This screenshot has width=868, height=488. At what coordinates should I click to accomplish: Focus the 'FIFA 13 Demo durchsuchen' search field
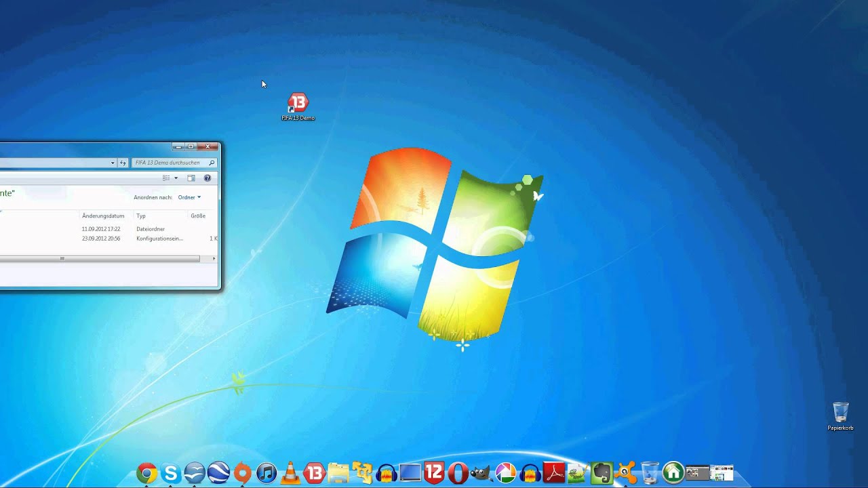174,163
